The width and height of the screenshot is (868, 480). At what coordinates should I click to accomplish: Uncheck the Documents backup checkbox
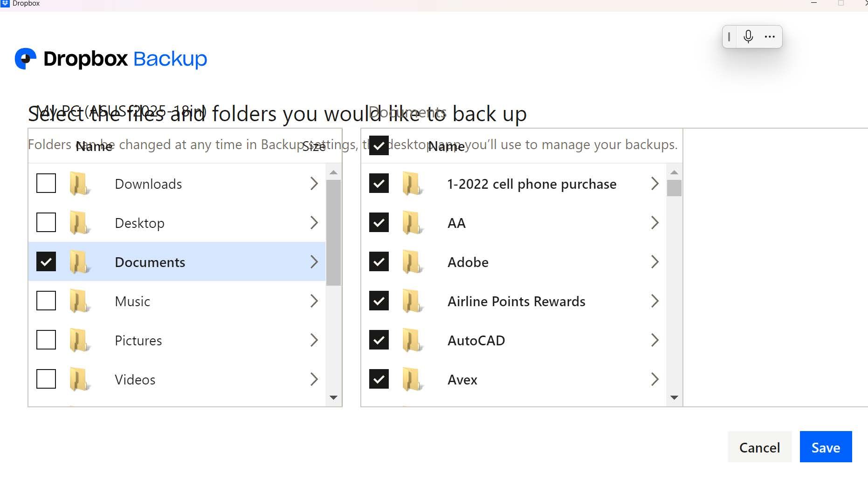point(45,261)
